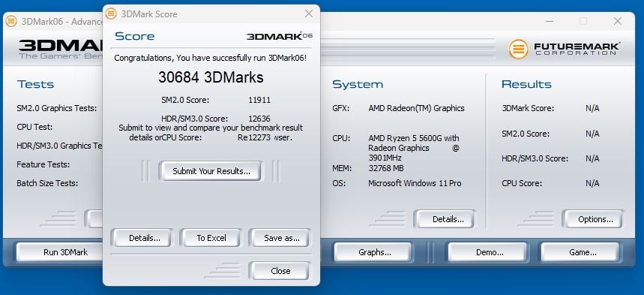The height and width of the screenshot is (295, 644).
Task: Click the System section heading
Action: tap(358, 84)
